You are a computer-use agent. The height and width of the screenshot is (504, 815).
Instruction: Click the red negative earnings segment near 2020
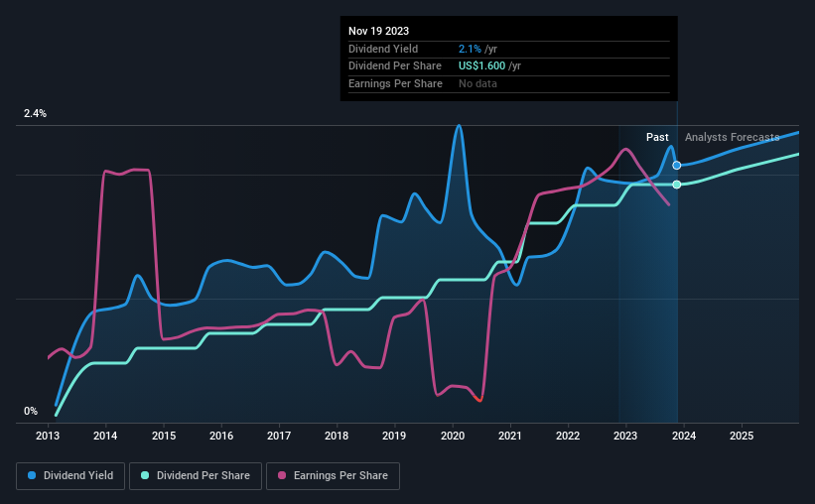pos(478,399)
